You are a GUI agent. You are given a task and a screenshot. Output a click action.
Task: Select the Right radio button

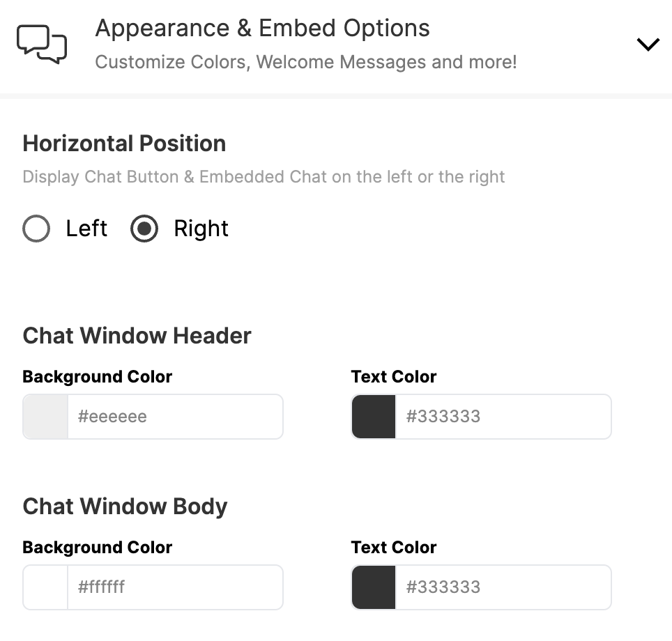pyautogui.click(x=144, y=229)
